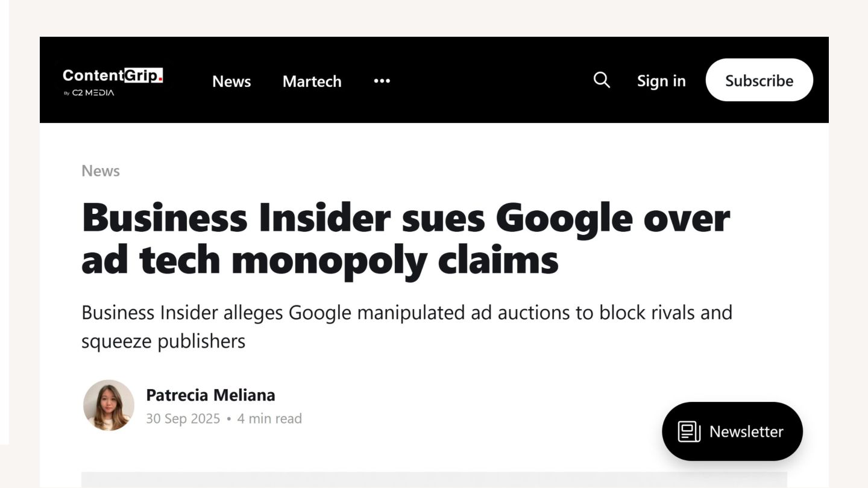Viewport: 868px width, 488px height.
Task: Click the Sign in link
Action: [661, 81]
